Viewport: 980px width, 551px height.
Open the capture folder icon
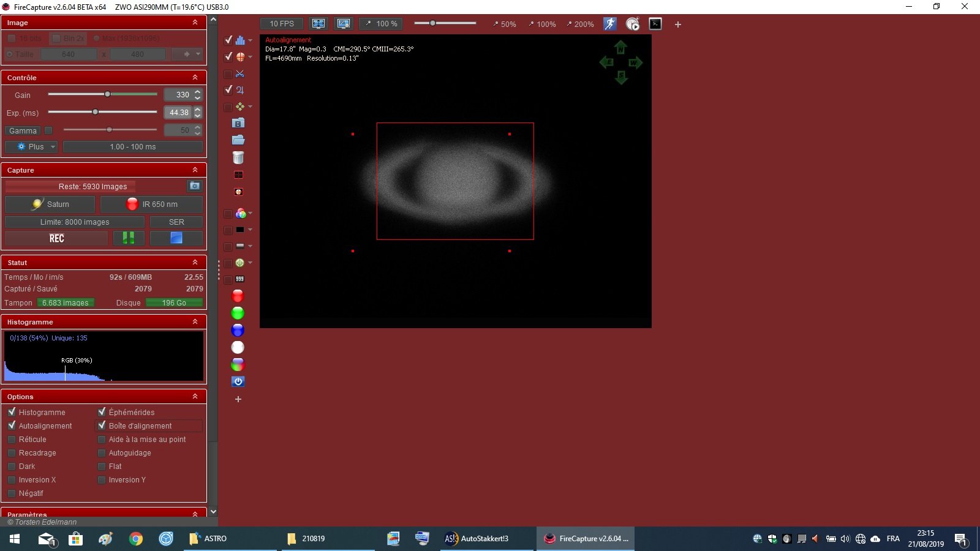point(238,140)
